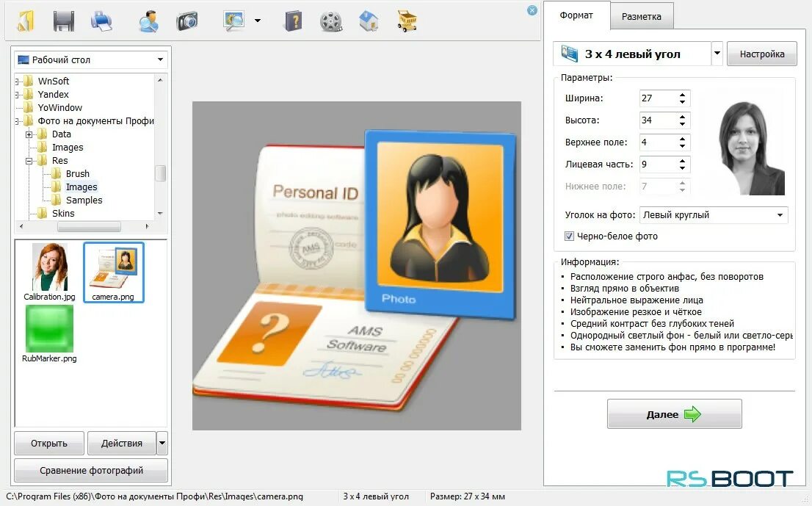Open the 3 x 4 левый угол format dropdown
The width and height of the screenshot is (812, 506).
[x=717, y=54]
